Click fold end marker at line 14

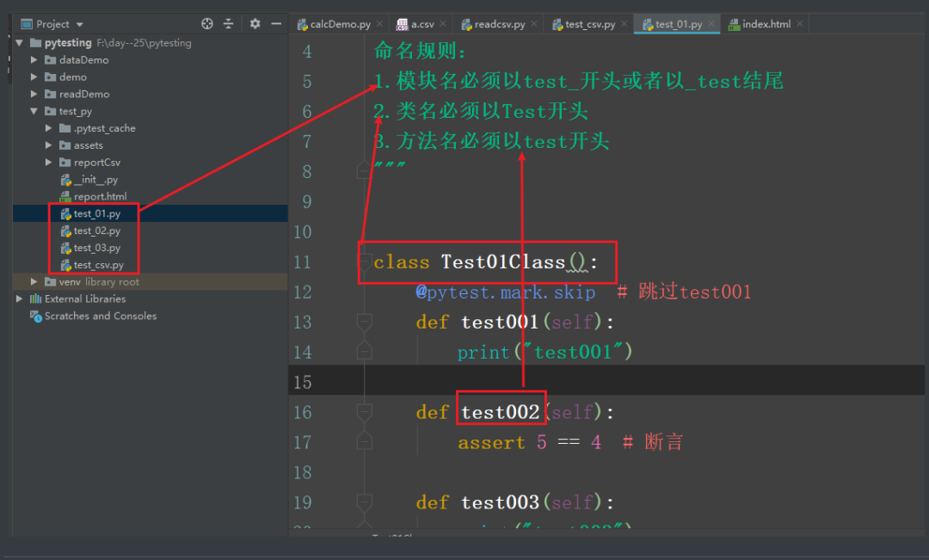365,352
